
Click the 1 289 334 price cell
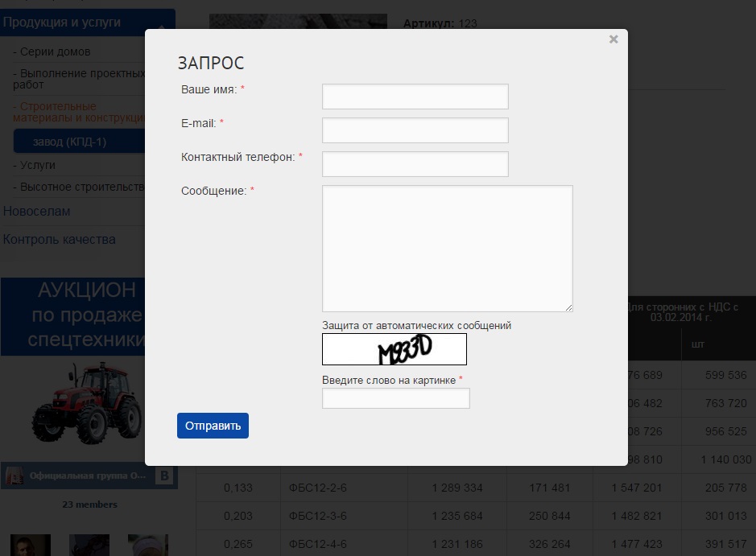click(x=457, y=488)
